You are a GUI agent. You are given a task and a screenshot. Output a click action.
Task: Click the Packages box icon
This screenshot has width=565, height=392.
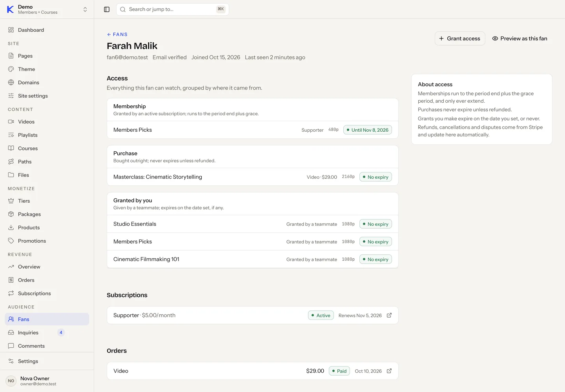[x=11, y=214]
